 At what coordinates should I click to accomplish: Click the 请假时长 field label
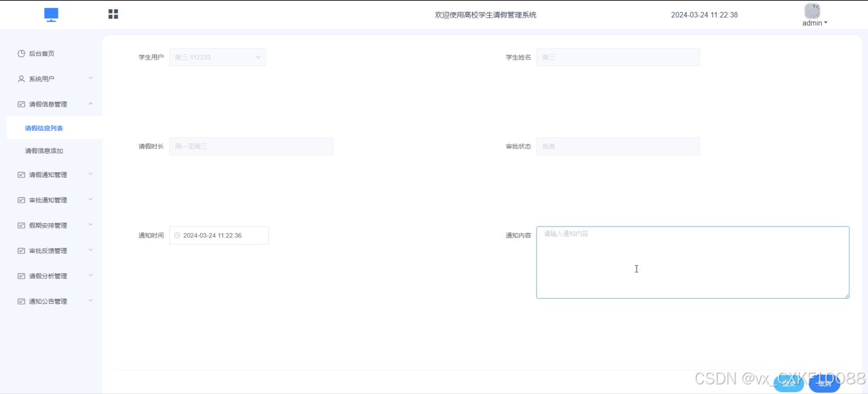pos(151,146)
